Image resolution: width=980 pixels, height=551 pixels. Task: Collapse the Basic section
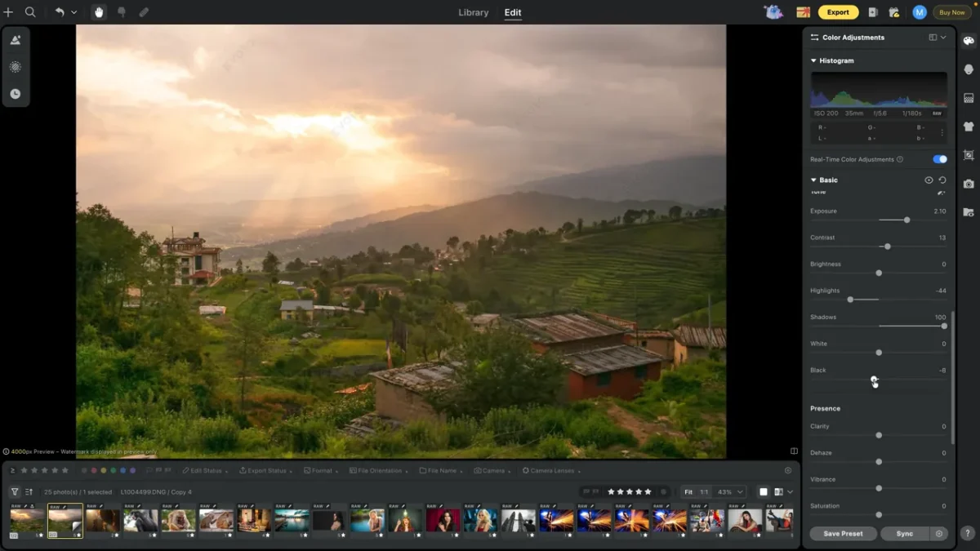point(813,180)
